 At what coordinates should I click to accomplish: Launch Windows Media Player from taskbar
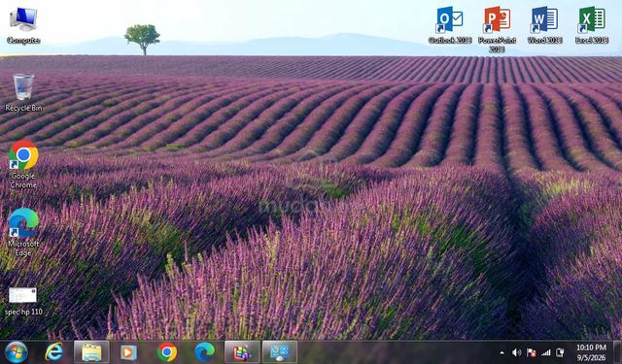[x=128, y=352]
